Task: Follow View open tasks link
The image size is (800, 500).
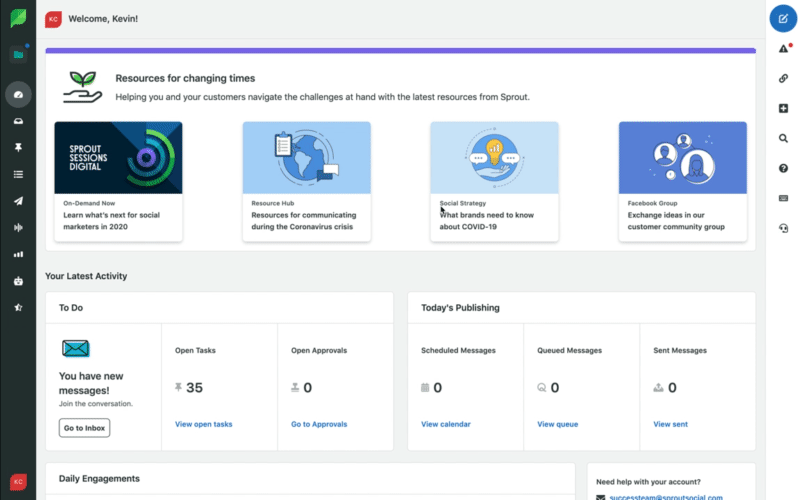Action: [x=204, y=424]
